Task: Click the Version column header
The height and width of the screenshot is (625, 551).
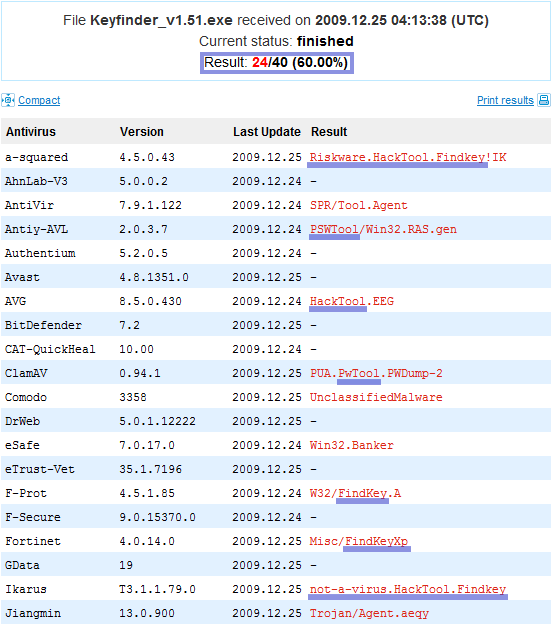Action: pos(142,132)
